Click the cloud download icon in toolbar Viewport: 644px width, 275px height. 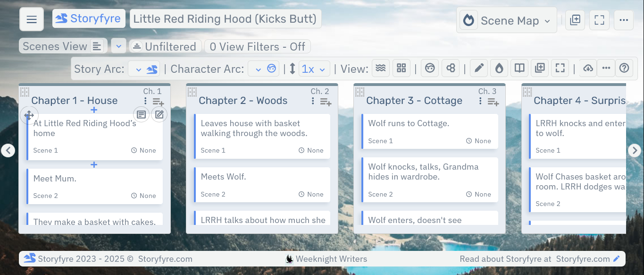[588, 69]
